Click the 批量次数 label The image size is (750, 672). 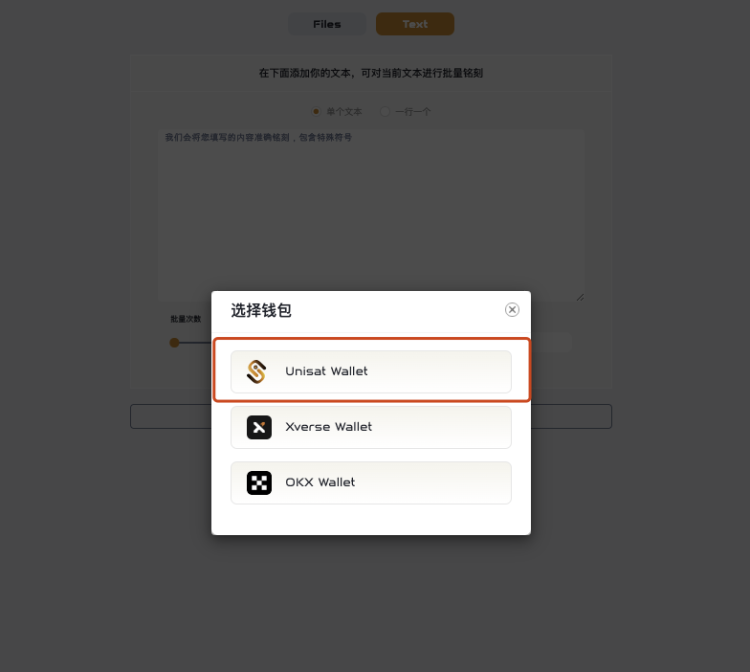pos(186,319)
